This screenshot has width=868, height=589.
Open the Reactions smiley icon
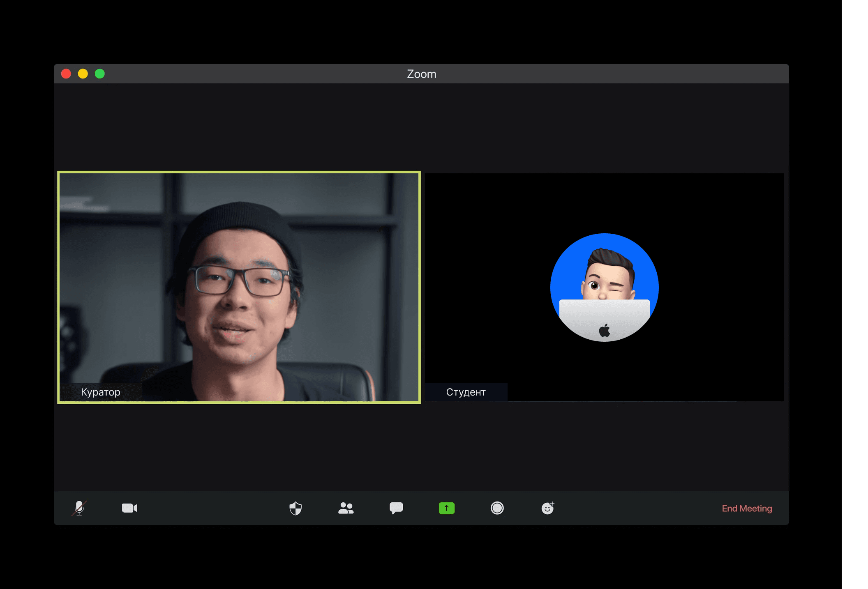pos(547,508)
